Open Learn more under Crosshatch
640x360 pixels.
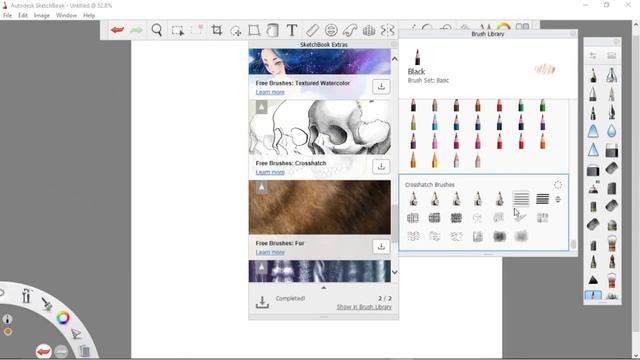[x=270, y=172]
